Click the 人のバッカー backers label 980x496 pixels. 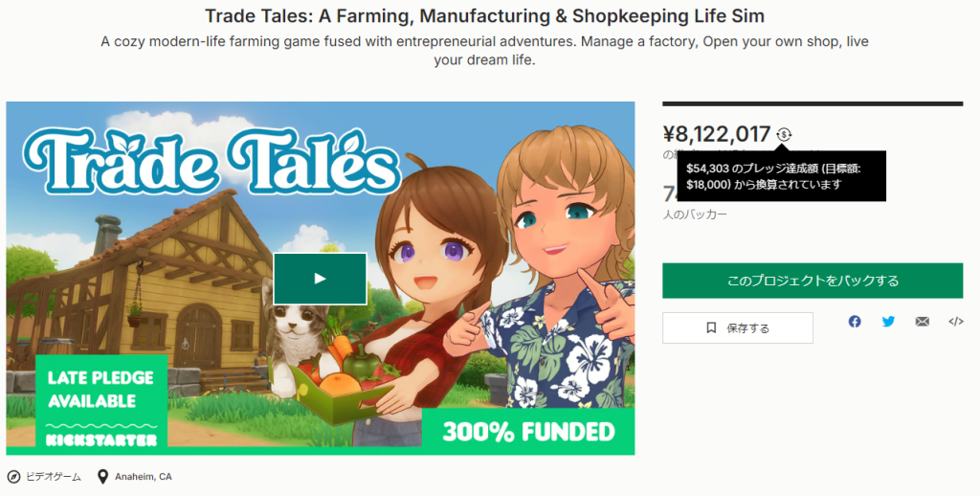[x=695, y=214]
